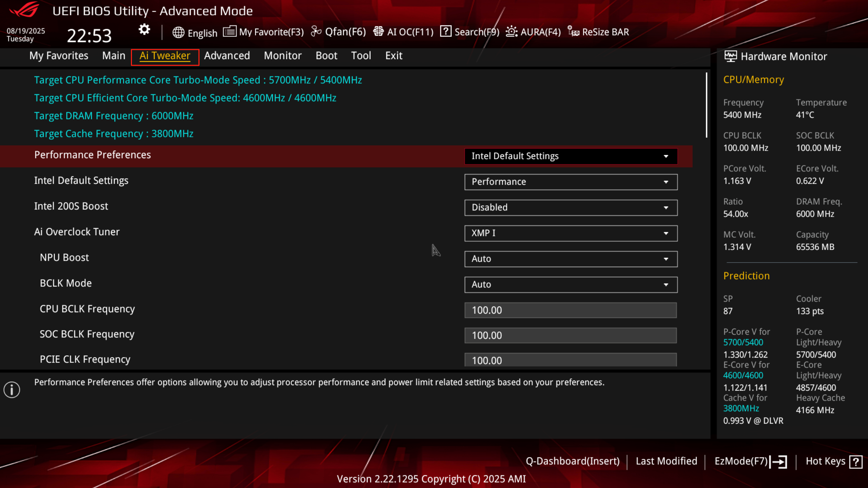Switch to My Favorites tab
Image resolution: width=868 pixels, height=488 pixels.
59,56
